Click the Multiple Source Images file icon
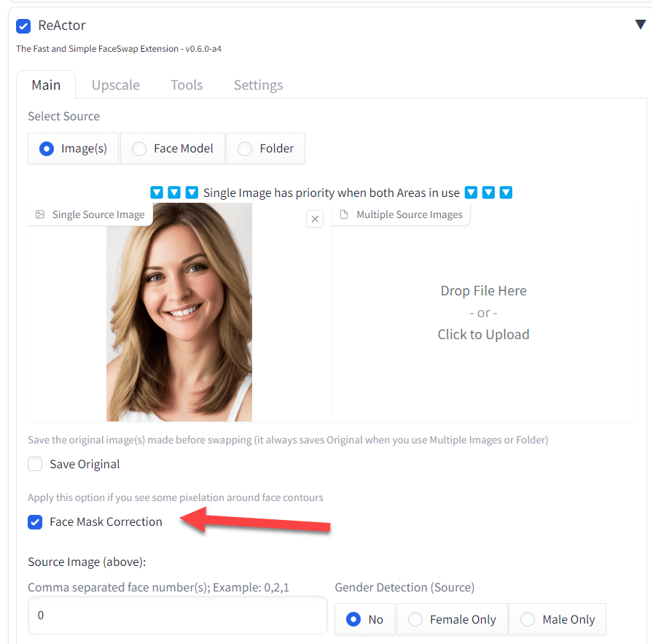Image resolution: width=653 pixels, height=644 pixels. coord(344,214)
